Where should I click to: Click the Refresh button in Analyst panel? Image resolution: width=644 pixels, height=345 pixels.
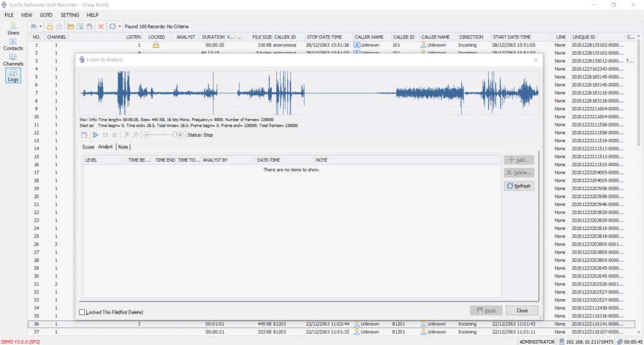[519, 186]
